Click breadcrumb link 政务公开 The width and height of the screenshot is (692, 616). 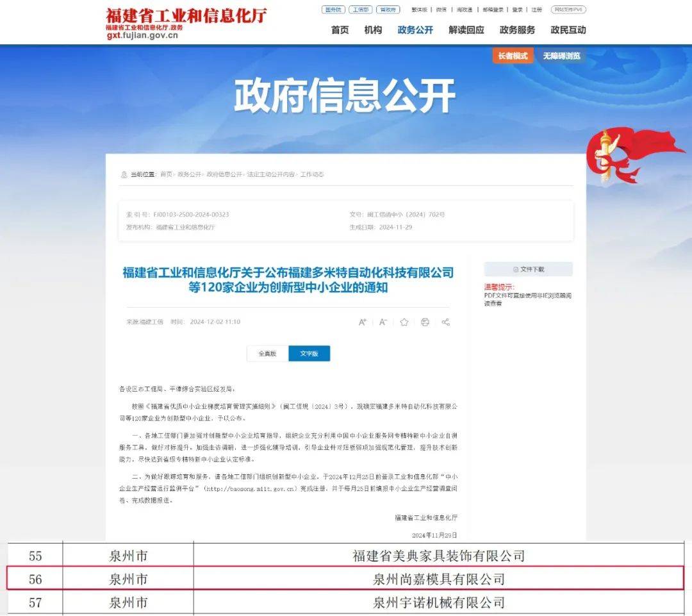point(189,174)
